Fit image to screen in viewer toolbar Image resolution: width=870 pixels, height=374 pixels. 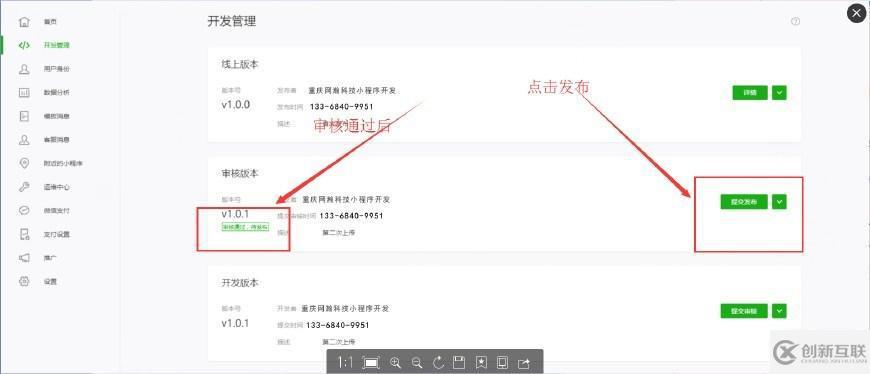(371, 363)
